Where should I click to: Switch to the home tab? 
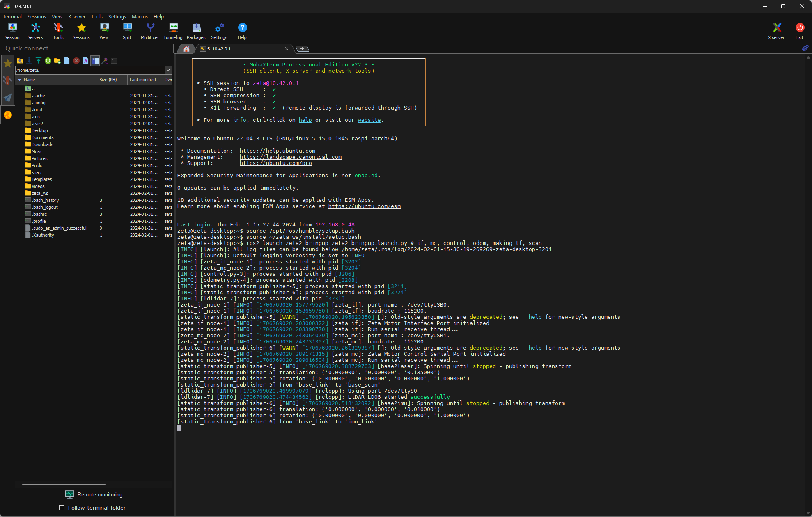tap(186, 49)
